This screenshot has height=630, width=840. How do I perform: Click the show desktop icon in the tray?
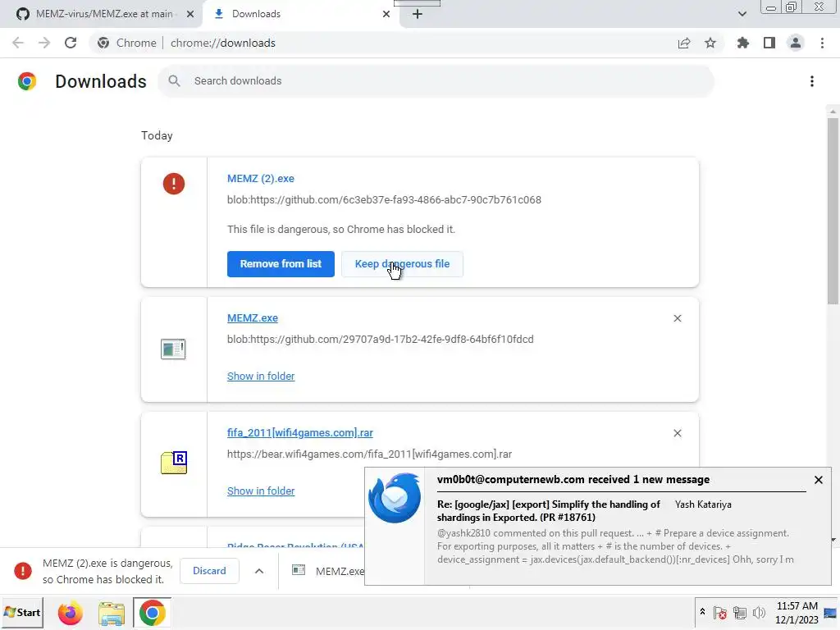830,613
